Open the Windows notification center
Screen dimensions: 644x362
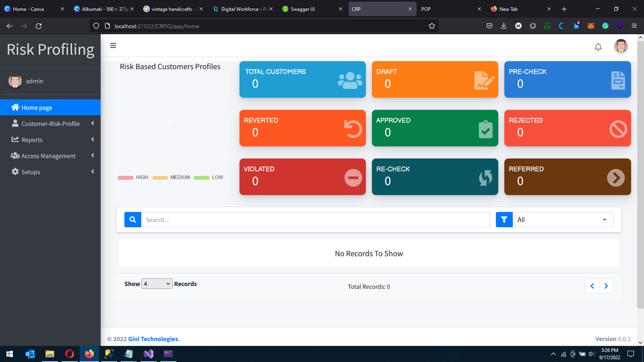pyautogui.click(x=631, y=354)
